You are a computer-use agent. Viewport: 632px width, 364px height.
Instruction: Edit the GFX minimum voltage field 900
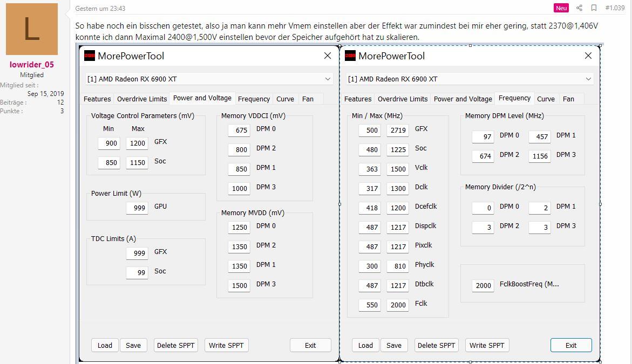[x=109, y=143]
